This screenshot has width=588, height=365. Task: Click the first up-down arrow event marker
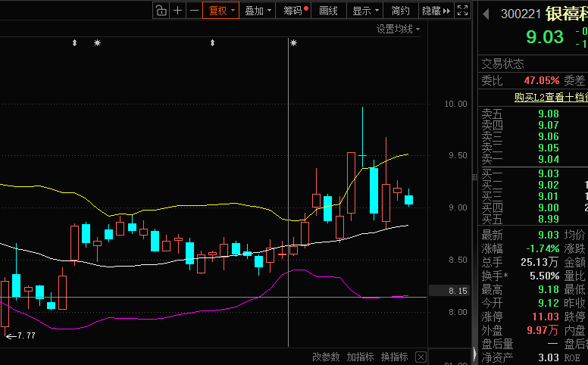(x=74, y=43)
